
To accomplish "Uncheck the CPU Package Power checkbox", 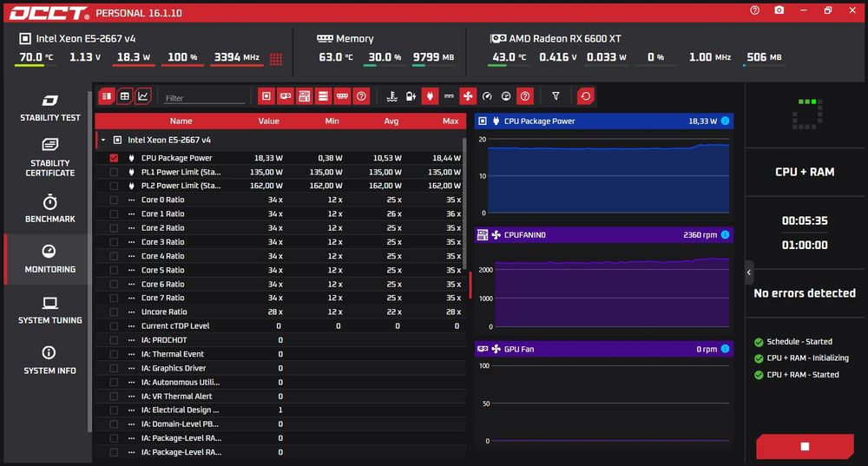I will pyautogui.click(x=114, y=158).
